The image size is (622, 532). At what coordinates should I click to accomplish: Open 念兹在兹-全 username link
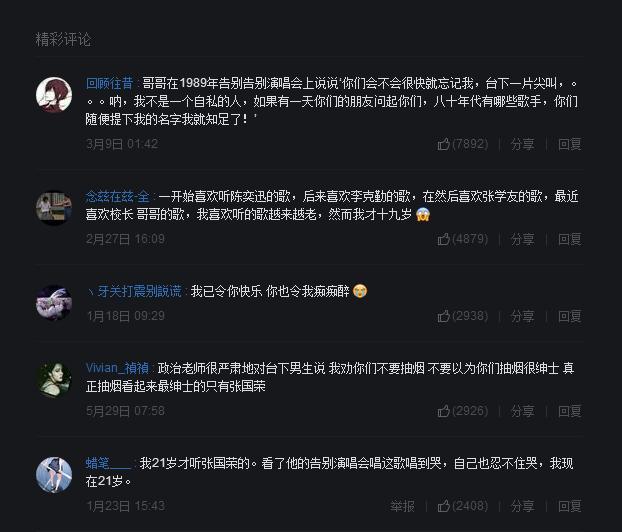pyautogui.click(x=117, y=196)
